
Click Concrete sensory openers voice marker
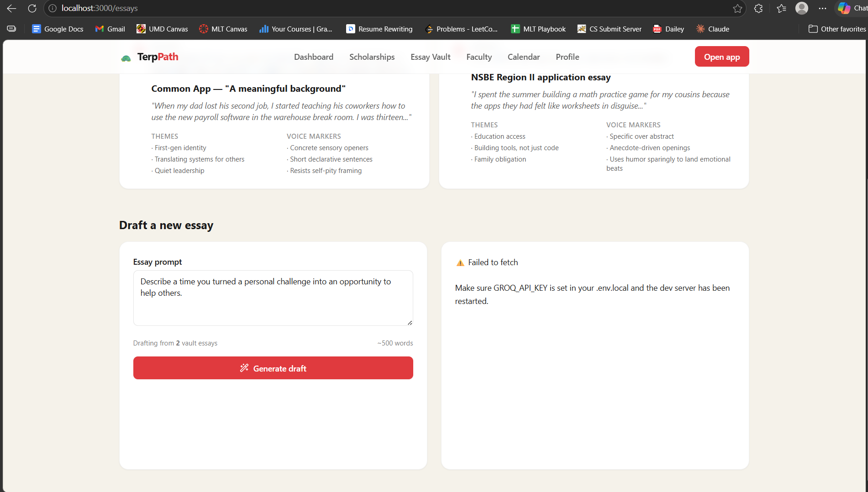coord(327,148)
